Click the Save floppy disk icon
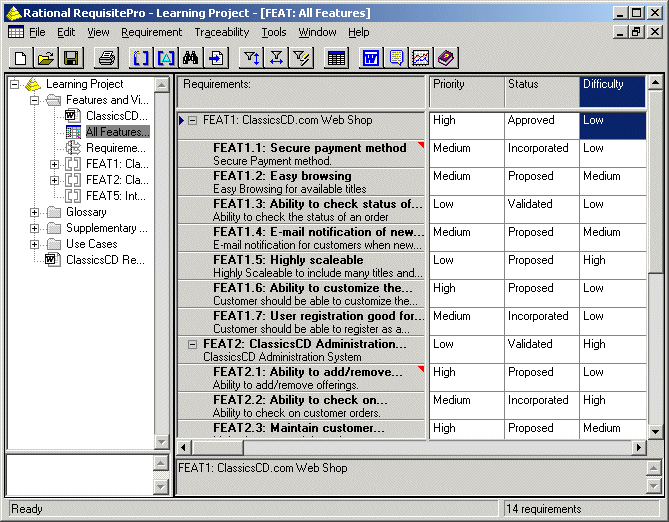The width and height of the screenshot is (669, 522). click(71, 58)
